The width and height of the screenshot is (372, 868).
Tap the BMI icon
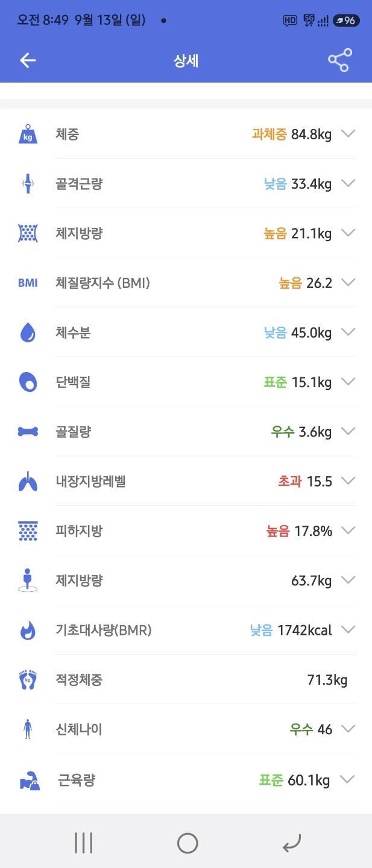point(28,283)
